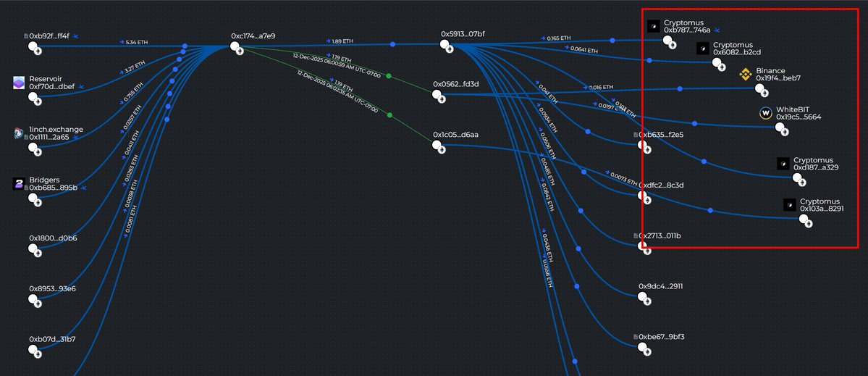Select the 0x9dc4...2911 node circle
The height and width of the screenshot is (376, 868).
pos(642,296)
